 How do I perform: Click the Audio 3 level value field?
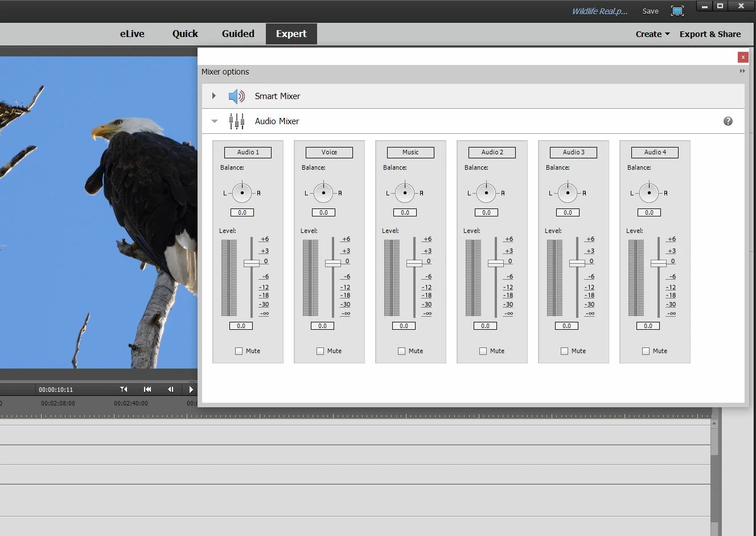[566, 326]
